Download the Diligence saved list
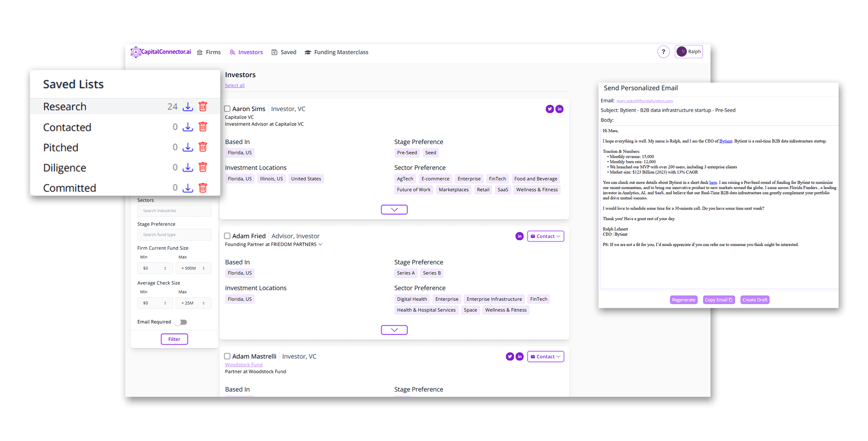 (188, 167)
